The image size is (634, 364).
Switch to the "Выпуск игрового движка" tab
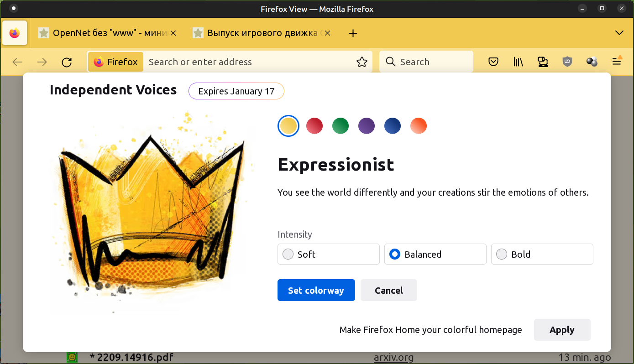point(262,33)
